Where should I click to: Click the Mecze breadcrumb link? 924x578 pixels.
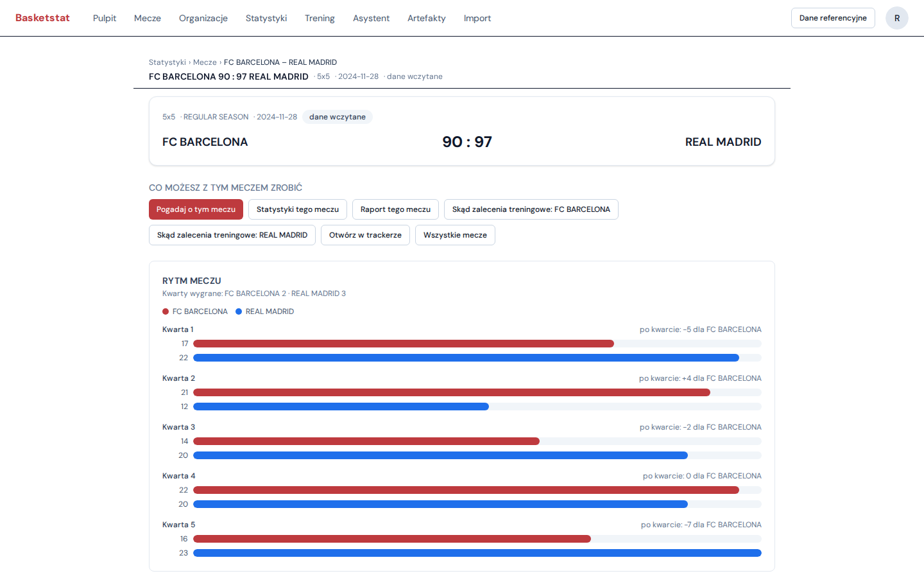point(205,62)
